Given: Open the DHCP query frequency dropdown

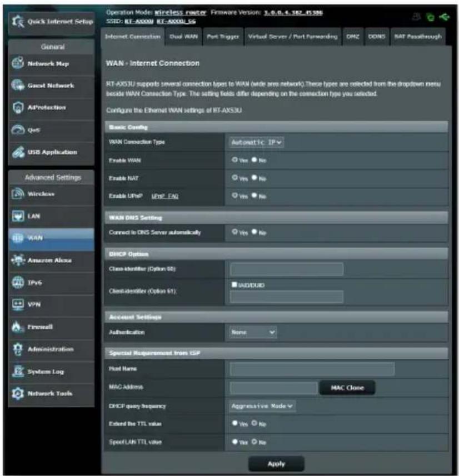Looking at the screenshot, I should 262,406.
